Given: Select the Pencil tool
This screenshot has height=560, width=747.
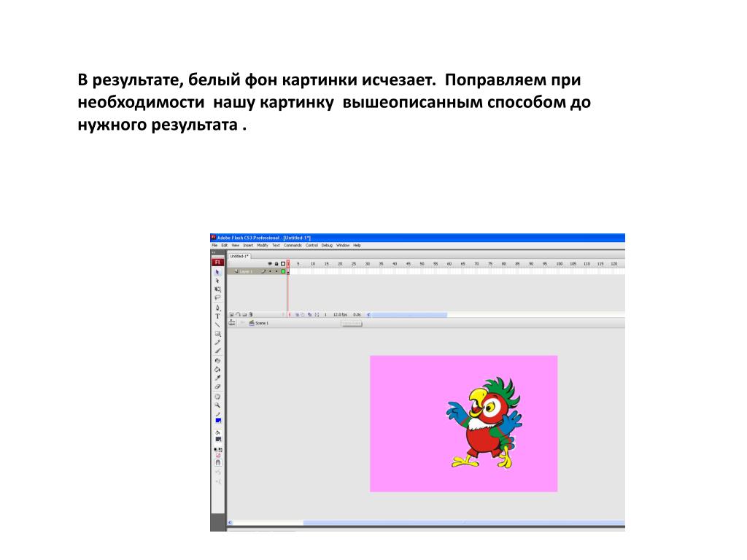Looking at the screenshot, I should [217, 343].
